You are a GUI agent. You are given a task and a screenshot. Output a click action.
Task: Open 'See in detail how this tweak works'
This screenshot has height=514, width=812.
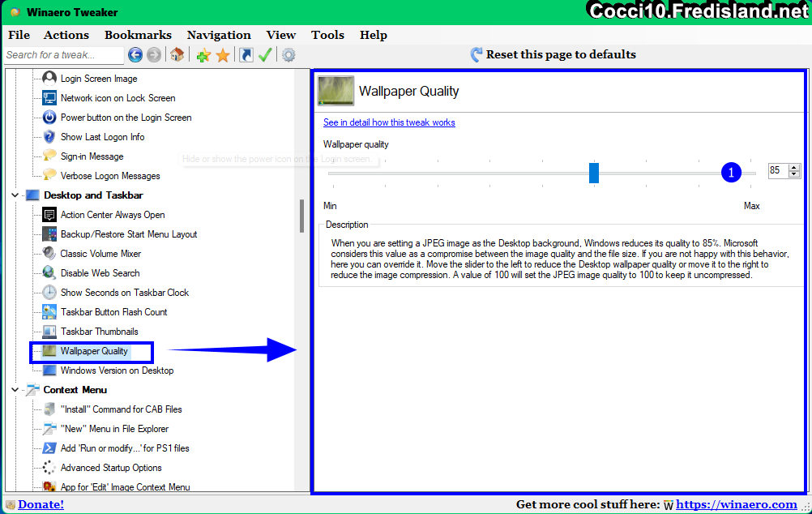tap(389, 122)
